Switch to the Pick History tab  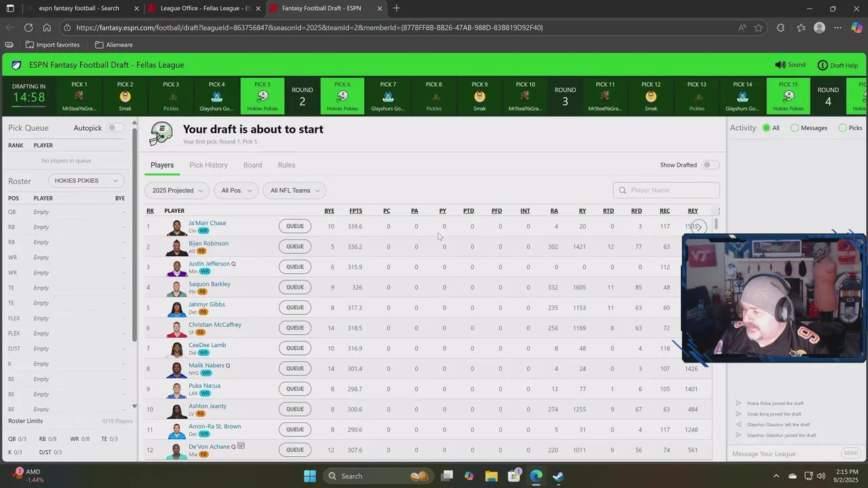(x=208, y=165)
